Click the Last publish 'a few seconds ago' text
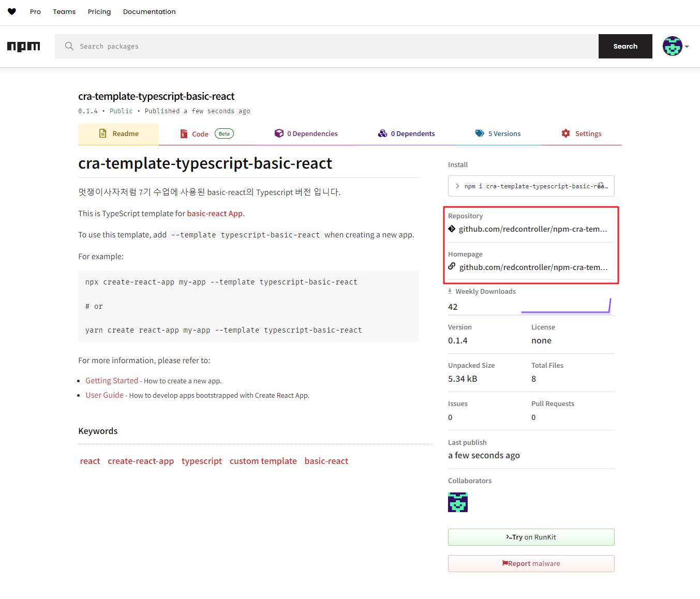 pos(484,455)
